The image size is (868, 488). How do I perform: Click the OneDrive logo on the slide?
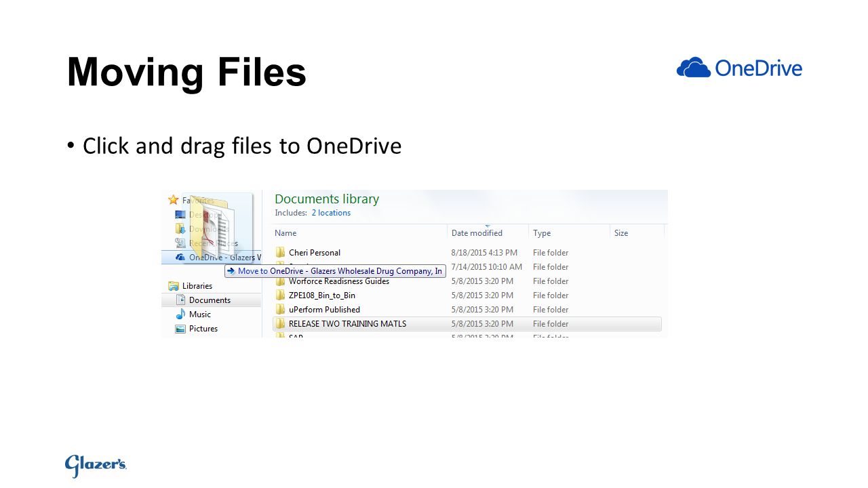739,68
